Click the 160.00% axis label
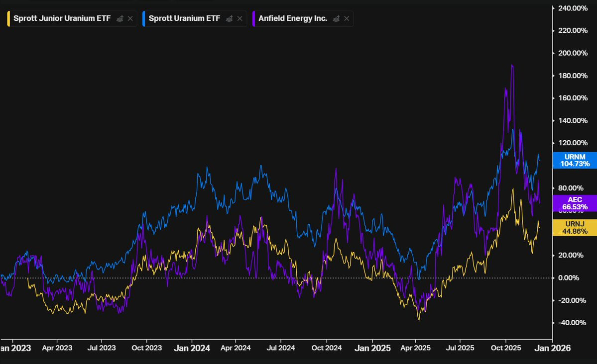Screen dimensions: 597x364 [x=573, y=98]
